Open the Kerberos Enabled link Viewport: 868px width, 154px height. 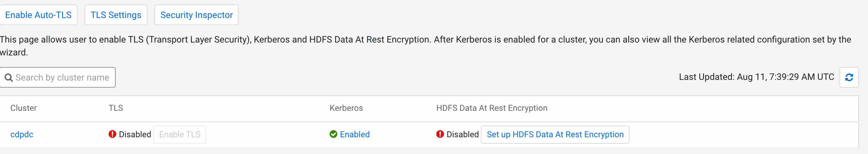click(355, 134)
